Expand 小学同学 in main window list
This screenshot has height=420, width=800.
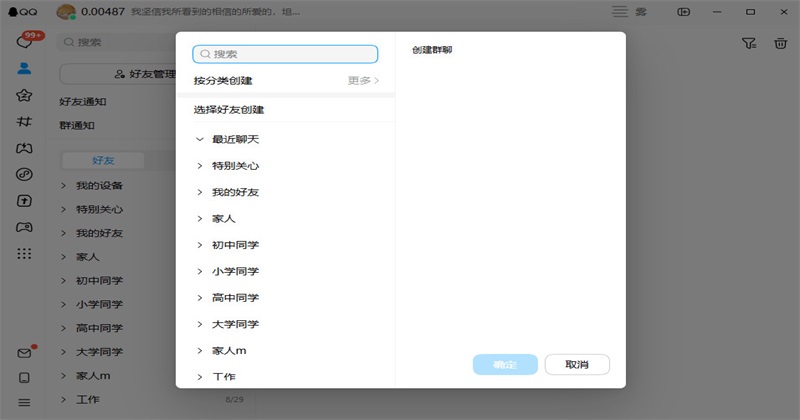(64, 305)
